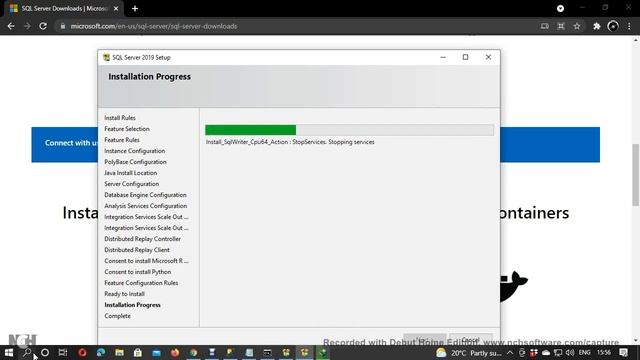Open volume speaker tray icon
The height and width of the screenshot is (360, 640).
[570, 353]
